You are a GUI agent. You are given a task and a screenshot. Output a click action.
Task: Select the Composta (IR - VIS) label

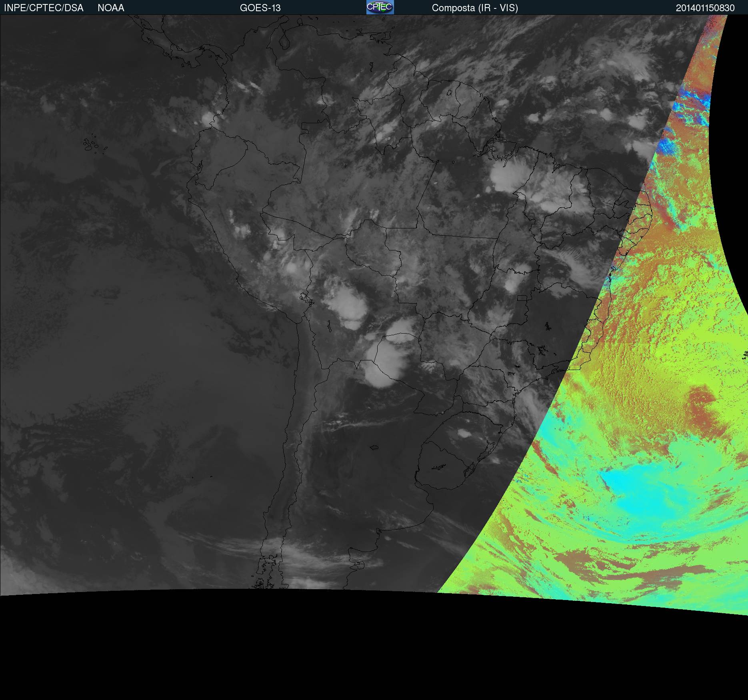click(x=475, y=8)
